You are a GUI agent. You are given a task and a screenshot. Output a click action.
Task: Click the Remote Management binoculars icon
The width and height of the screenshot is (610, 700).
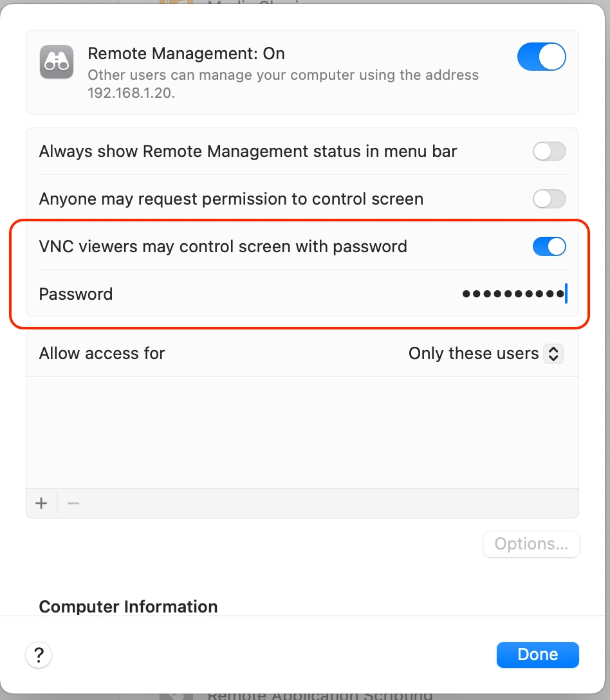tap(57, 62)
